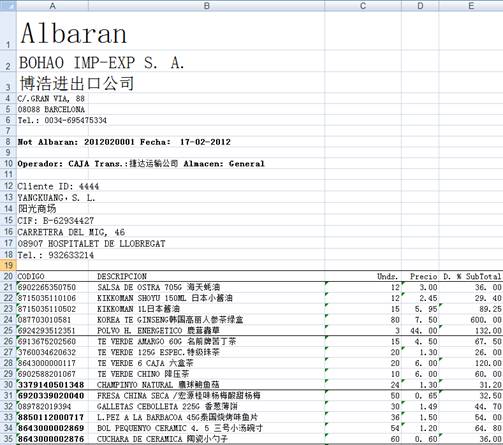Select the SALSA DE OSTRA 705G cell
This screenshot has height=445, width=503.
coord(207,287)
